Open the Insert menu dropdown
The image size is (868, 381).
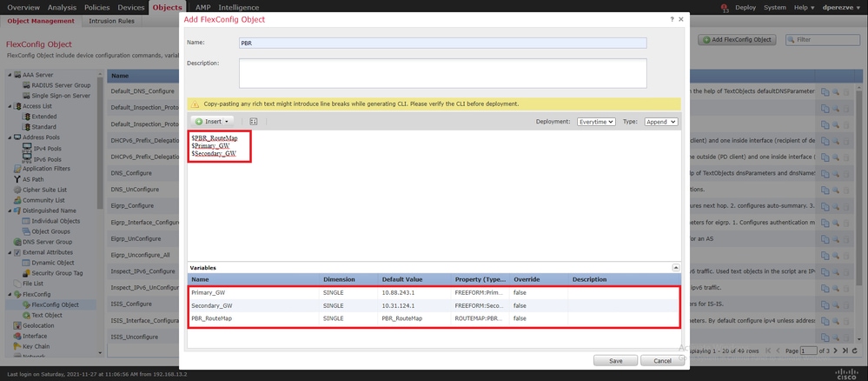pyautogui.click(x=213, y=121)
